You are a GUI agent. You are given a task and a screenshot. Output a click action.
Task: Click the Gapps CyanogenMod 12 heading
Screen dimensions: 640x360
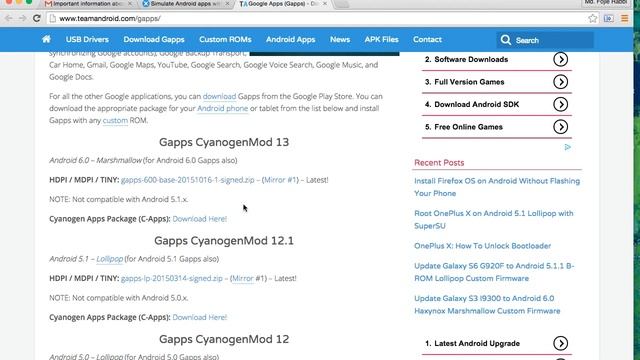coord(224,339)
